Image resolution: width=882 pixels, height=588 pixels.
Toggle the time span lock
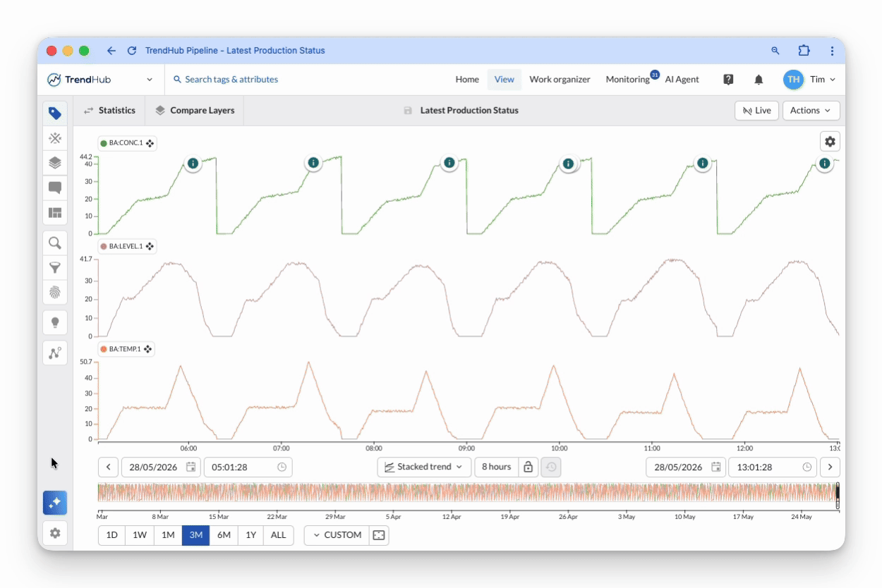tap(528, 467)
